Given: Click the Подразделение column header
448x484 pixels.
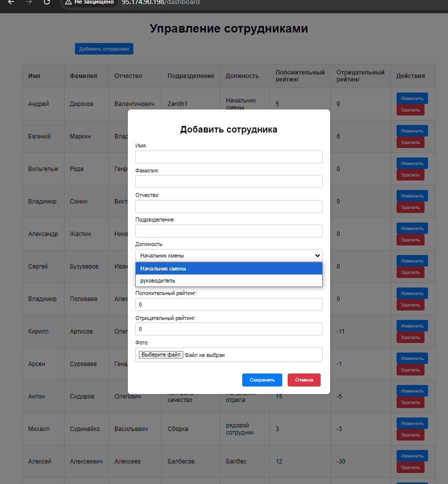Looking at the screenshot, I should (x=190, y=75).
